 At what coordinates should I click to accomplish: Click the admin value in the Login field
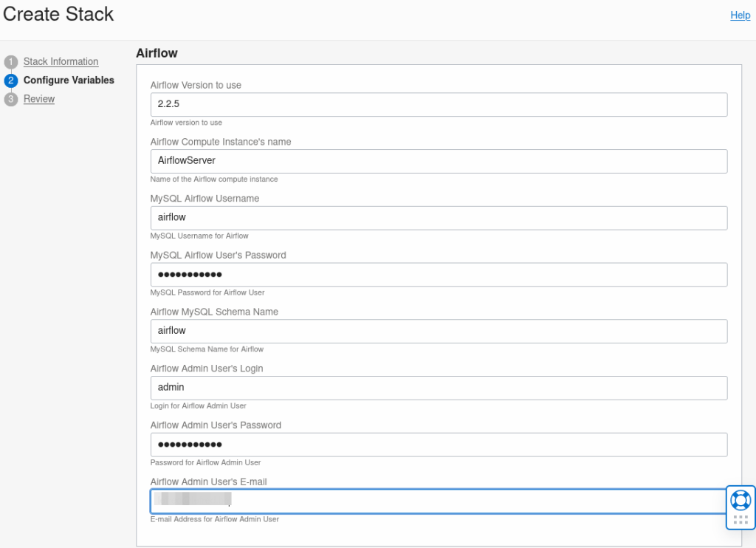click(x=171, y=387)
